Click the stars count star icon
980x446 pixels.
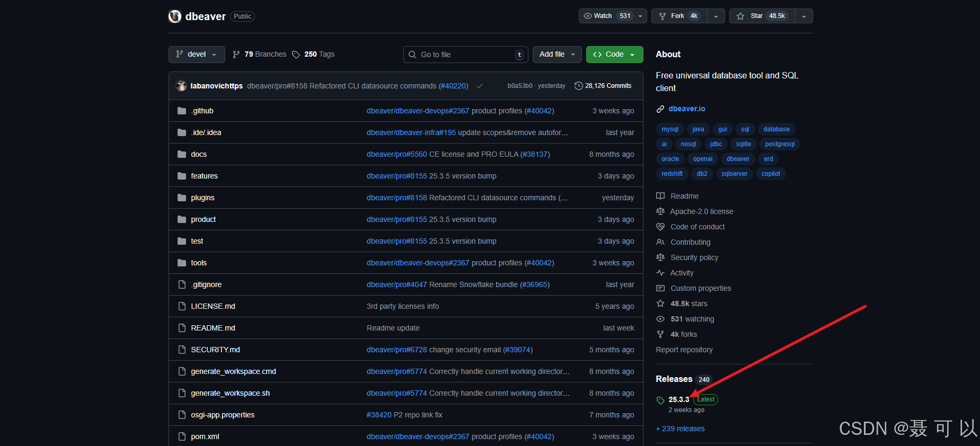[660, 304]
